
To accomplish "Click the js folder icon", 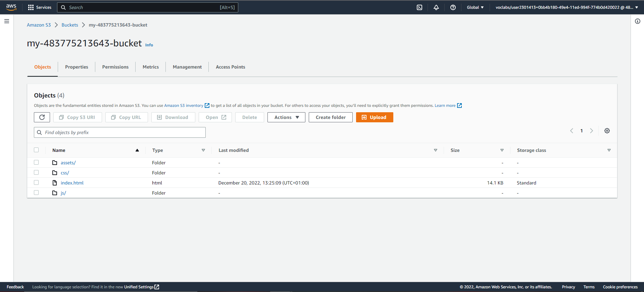I will coord(55,193).
